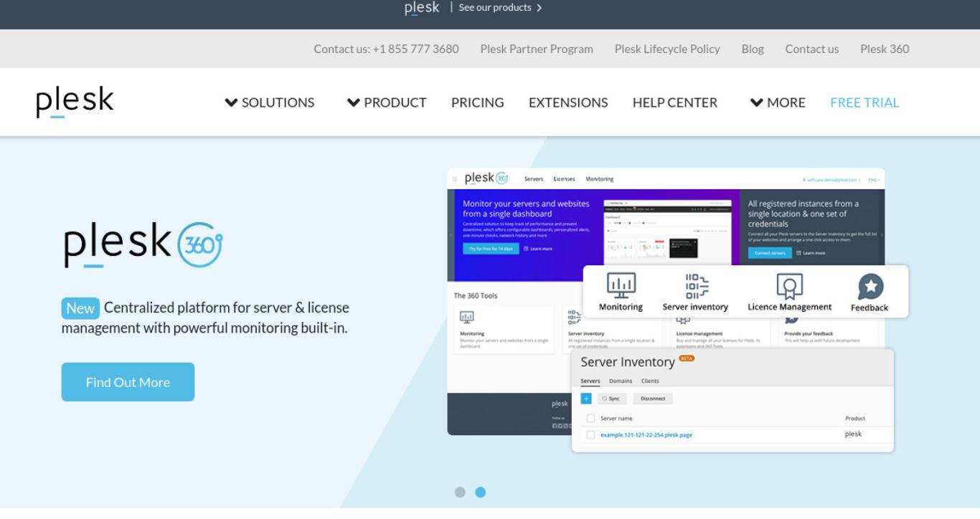Select the second carousel slide dot
Viewport: 980px width, 519px height.
coord(481,492)
